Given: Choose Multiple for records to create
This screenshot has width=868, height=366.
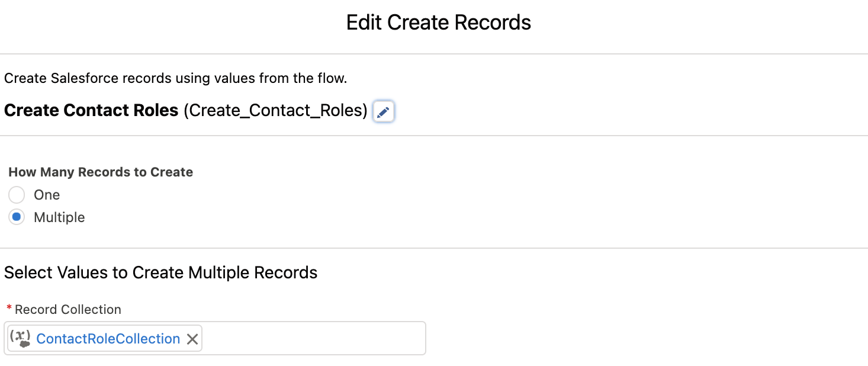Looking at the screenshot, I should point(16,217).
